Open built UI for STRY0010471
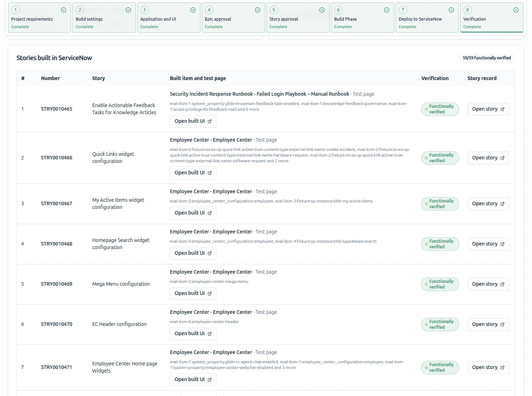 [x=193, y=380]
